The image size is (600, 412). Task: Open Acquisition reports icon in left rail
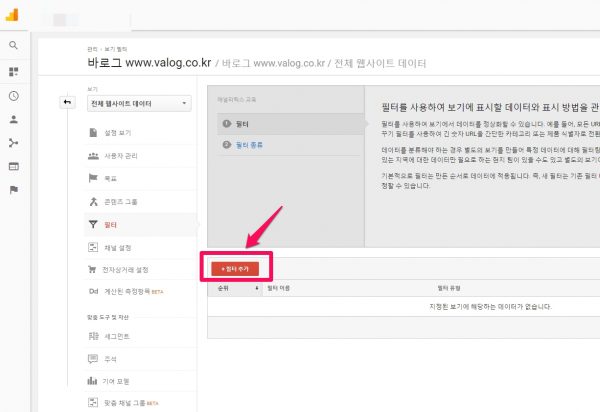point(13,143)
